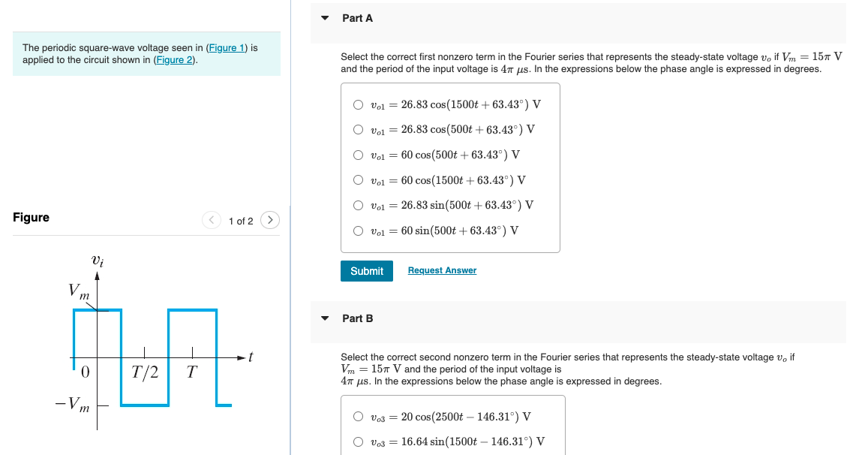Click the square-wave figure graph
The width and height of the screenshot is (868, 455).
click(154, 342)
